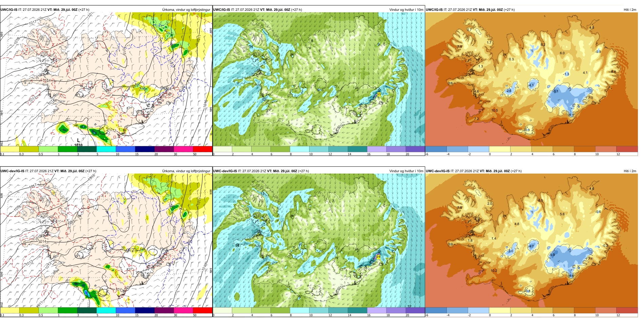Pick the dark purple swatch ending top wind legend
Viewport: 644px width, 322px height.
tap(415, 149)
